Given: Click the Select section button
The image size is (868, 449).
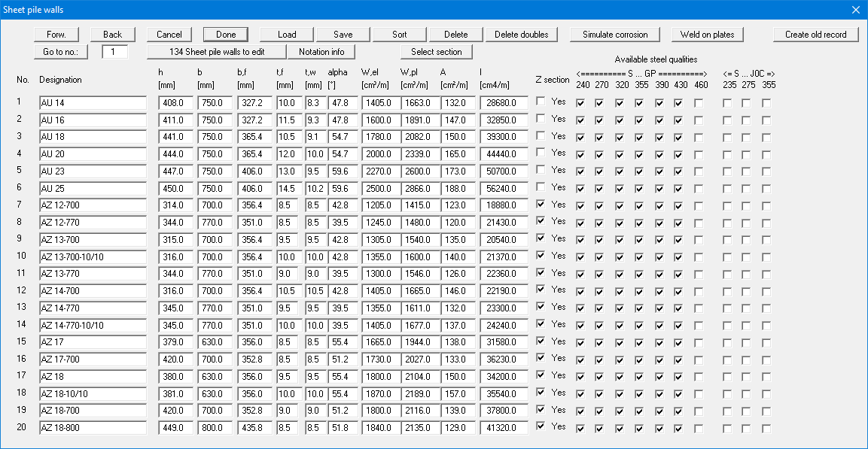Looking at the screenshot, I should [x=437, y=52].
